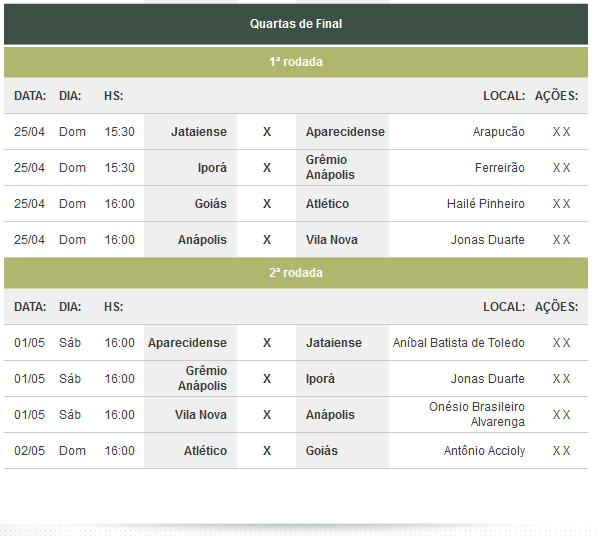Select the 2ª rodada section bar
The image size is (599, 536).
click(296, 273)
